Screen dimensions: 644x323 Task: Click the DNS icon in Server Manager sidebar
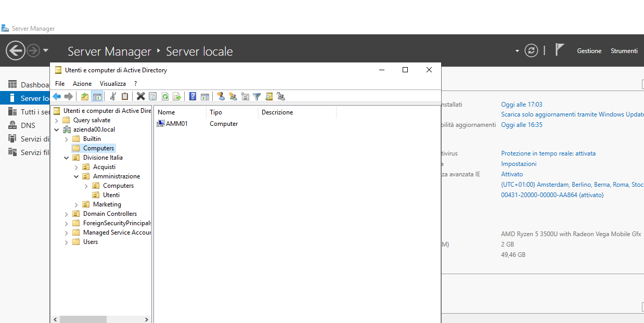click(12, 125)
